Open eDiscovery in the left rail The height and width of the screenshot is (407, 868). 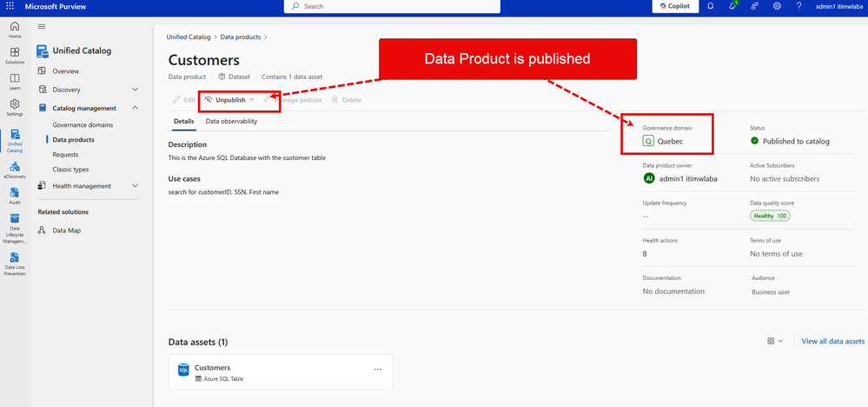tap(15, 170)
